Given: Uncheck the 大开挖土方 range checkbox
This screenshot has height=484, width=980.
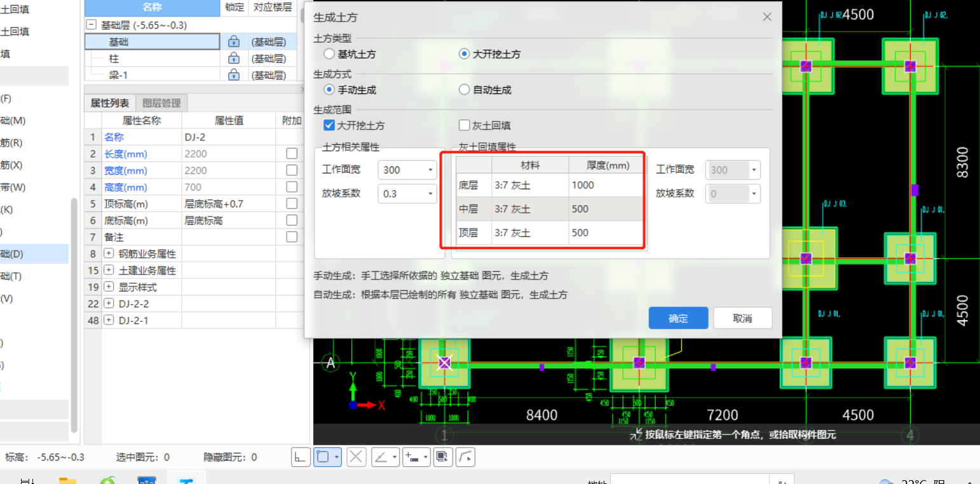Looking at the screenshot, I should (x=329, y=125).
